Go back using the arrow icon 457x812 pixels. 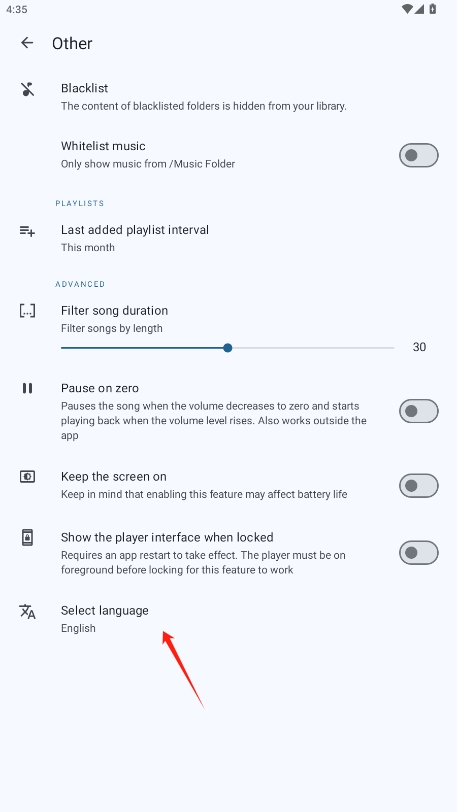27,43
